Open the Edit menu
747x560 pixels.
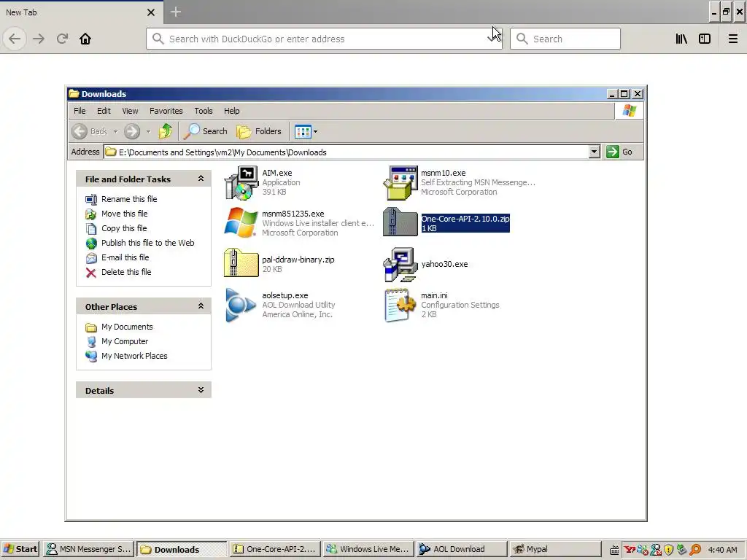tap(104, 111)
